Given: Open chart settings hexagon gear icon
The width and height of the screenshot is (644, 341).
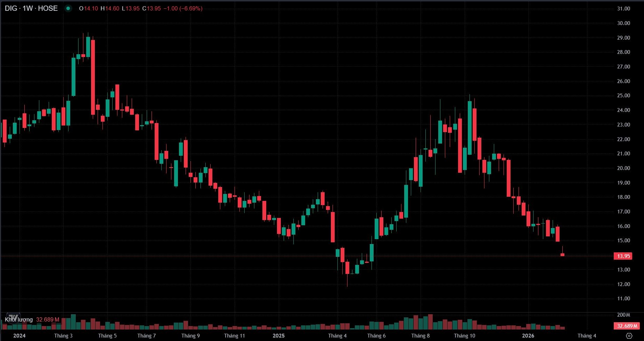Looking at the screenshot, I should pyautogui.click(x=629, y=336).
